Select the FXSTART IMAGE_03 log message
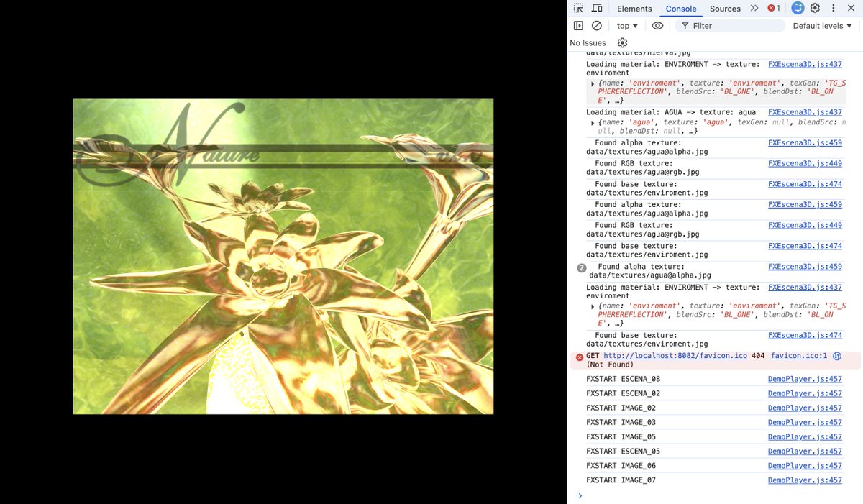The width and height of the screenshot is (863, 504). (621, 422)
